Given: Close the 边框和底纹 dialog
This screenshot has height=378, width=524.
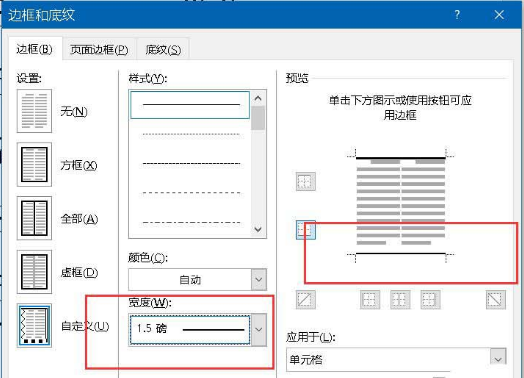Looking at the screenshot, I should click(x=499, y=15).
